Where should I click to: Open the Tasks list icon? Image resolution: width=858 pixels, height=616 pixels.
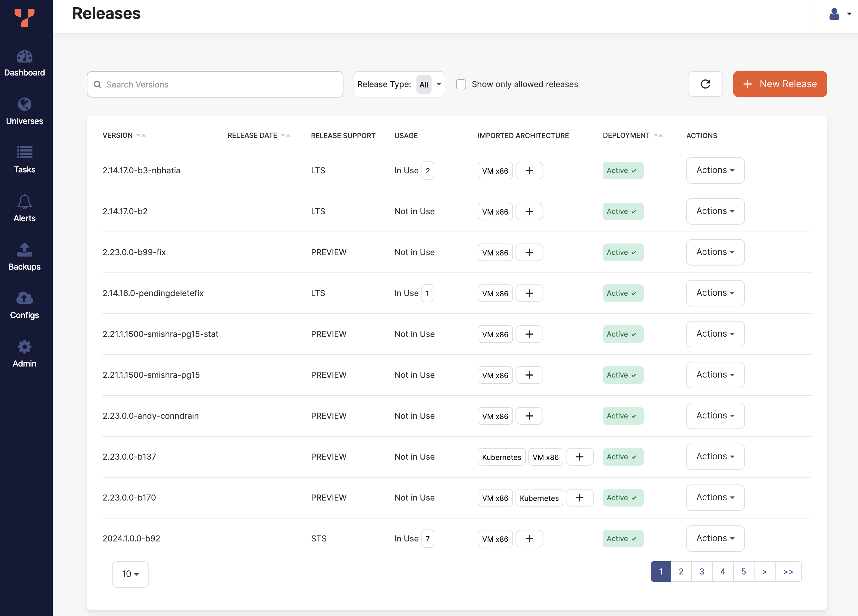(x=25, y=153)
